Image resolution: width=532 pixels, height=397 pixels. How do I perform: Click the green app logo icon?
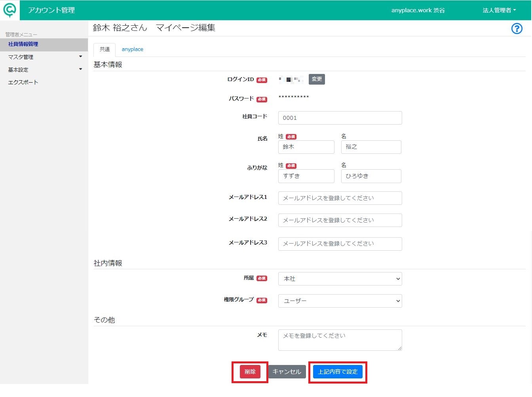tap(9, 10)
